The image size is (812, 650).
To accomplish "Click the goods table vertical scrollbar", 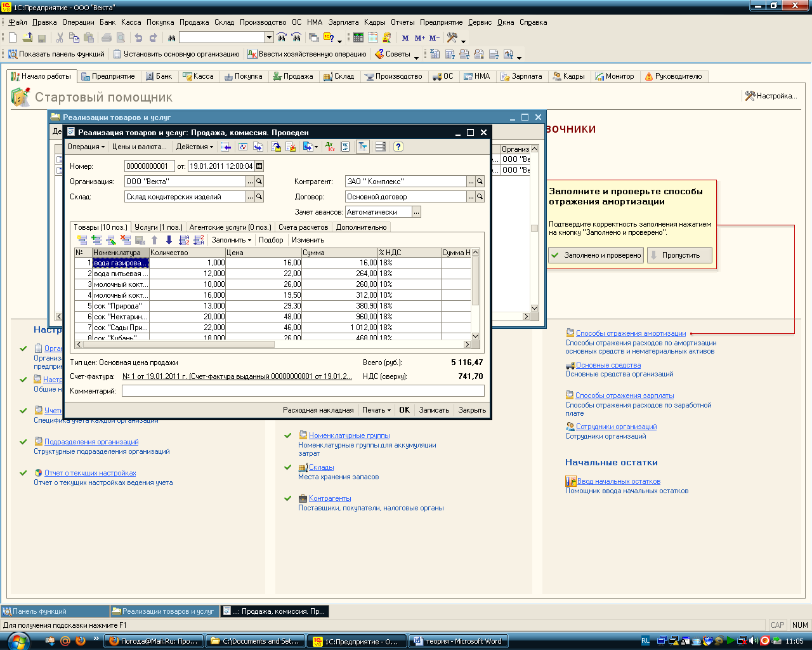I will 476,294.
